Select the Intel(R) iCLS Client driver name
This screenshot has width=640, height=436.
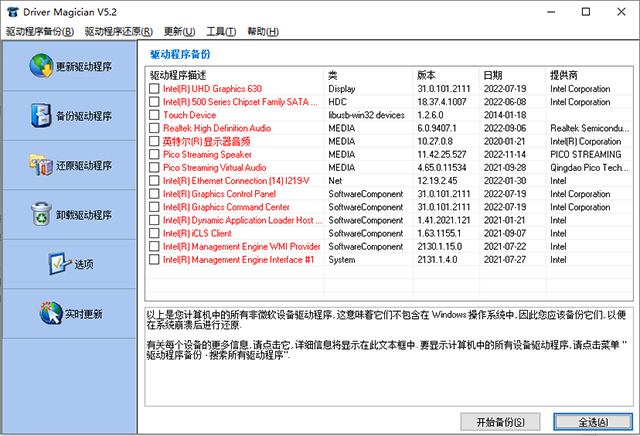(x=197, y=233)
